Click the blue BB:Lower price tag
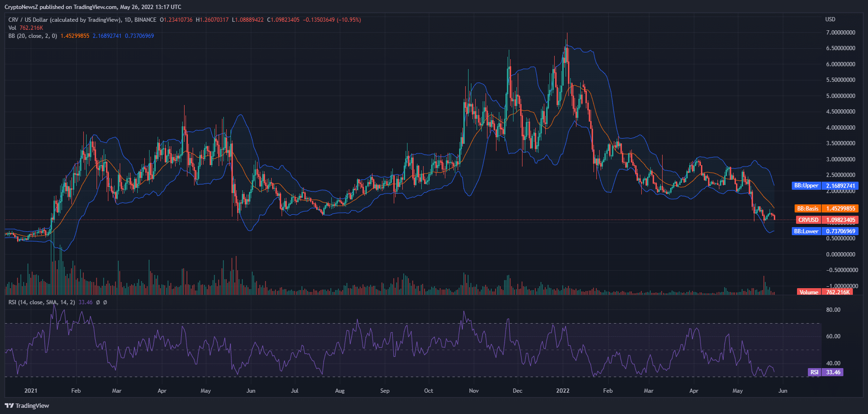This screenshot has width=868, height=414. (x=824, y=231)
